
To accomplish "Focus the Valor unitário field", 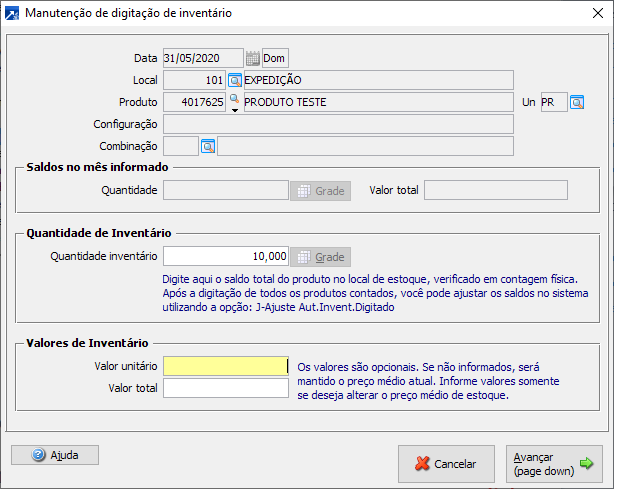I will (x=225, y=366).
